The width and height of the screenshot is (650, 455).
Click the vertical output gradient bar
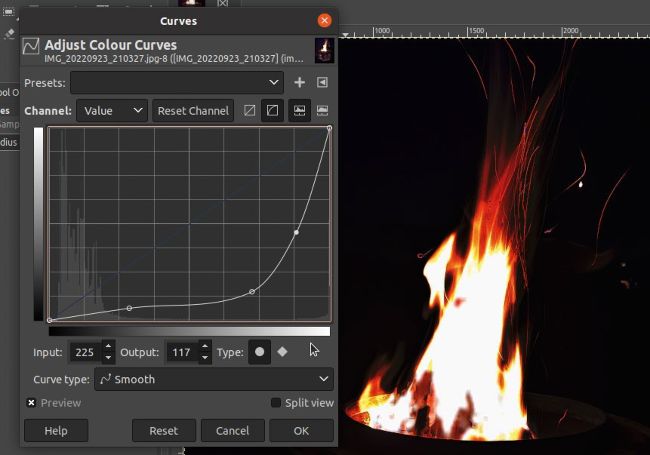(38, 224)
